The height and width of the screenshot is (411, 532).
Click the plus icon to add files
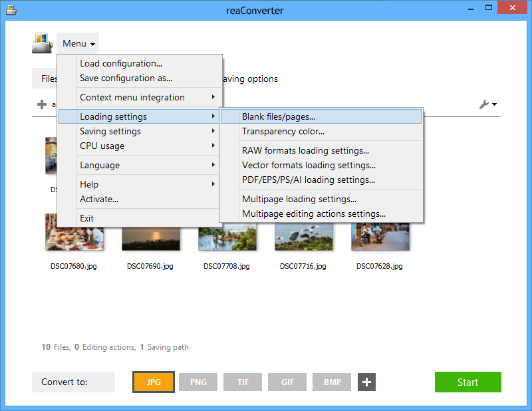click(42, 104)
